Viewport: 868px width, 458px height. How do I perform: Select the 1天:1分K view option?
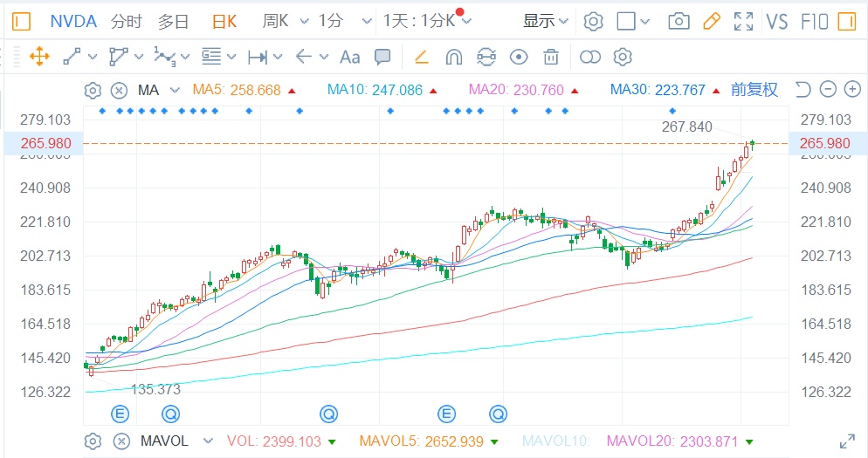click(x=418, y=22)
